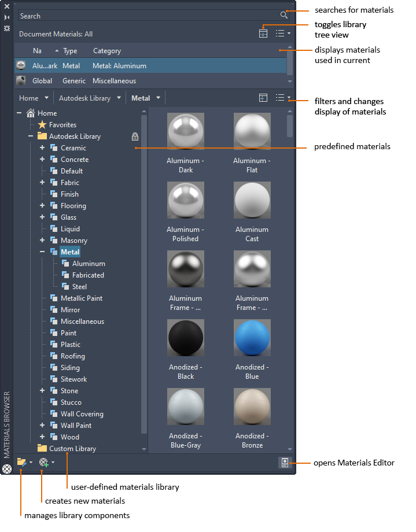This screenshot has height=532, width=416.
Task: Close the Materials Browser palette
Action: point(7,6)
